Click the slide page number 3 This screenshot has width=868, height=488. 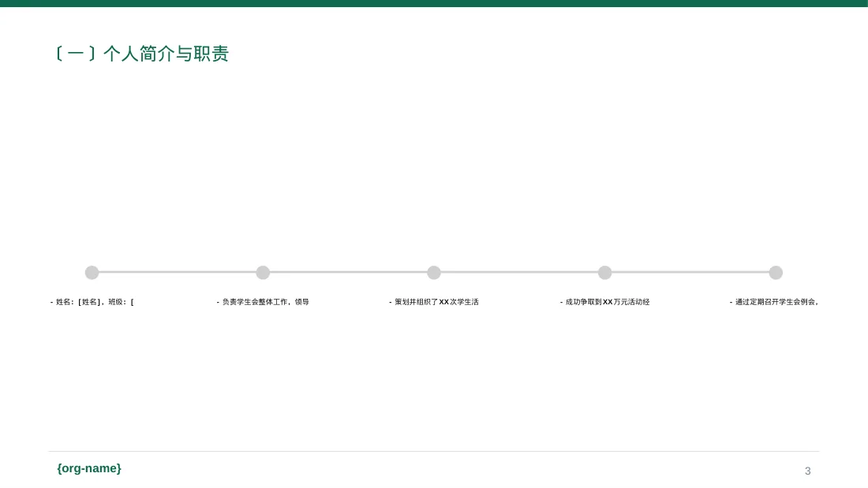pos(808,471)
